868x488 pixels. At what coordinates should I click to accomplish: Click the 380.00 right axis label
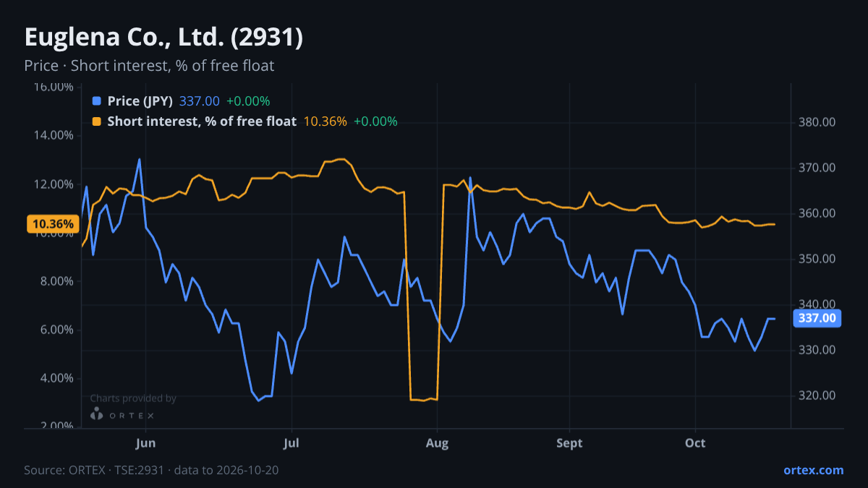(817, 122)
